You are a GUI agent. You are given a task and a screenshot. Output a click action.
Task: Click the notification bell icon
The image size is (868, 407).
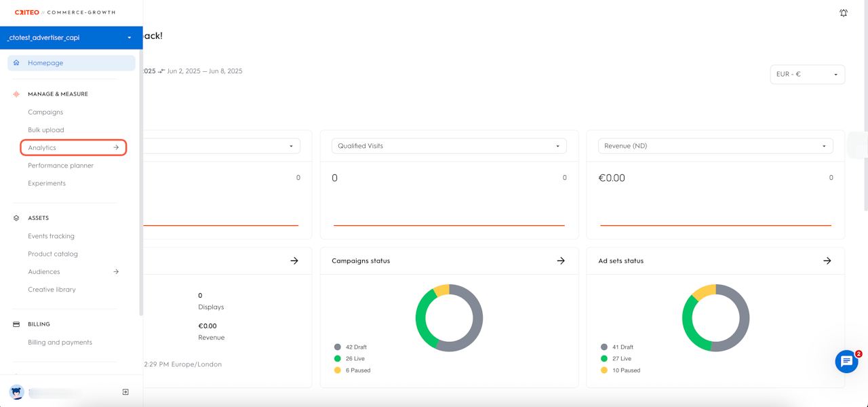pyautogui.click(x=844, y=13)
